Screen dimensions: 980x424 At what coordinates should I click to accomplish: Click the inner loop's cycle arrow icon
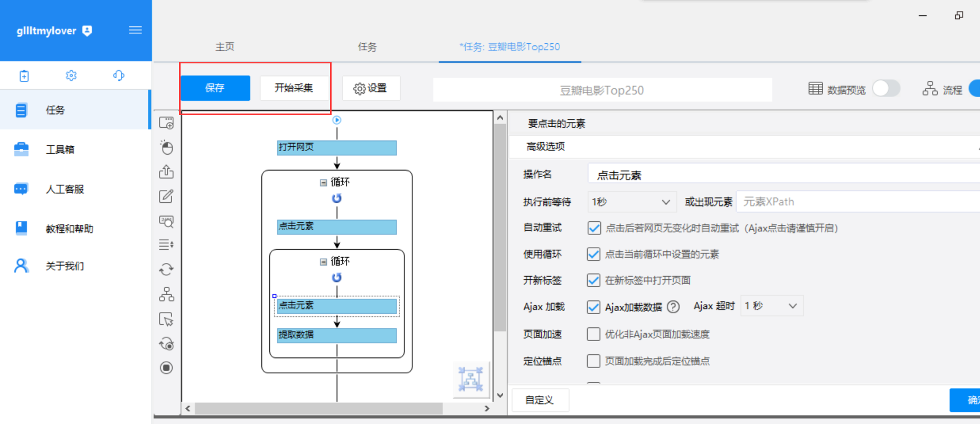point(337,278)
